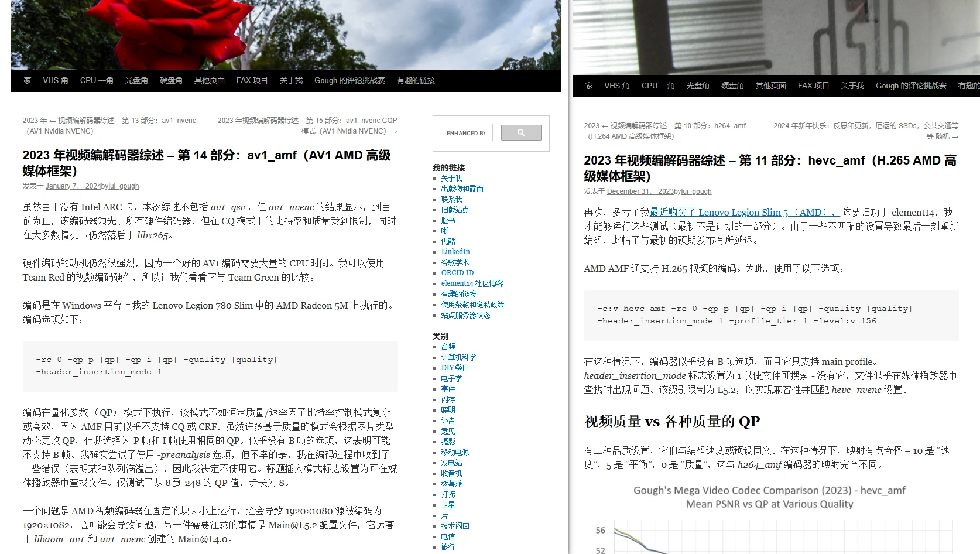Open 技术闪回 category link

(x=455, y=526)
